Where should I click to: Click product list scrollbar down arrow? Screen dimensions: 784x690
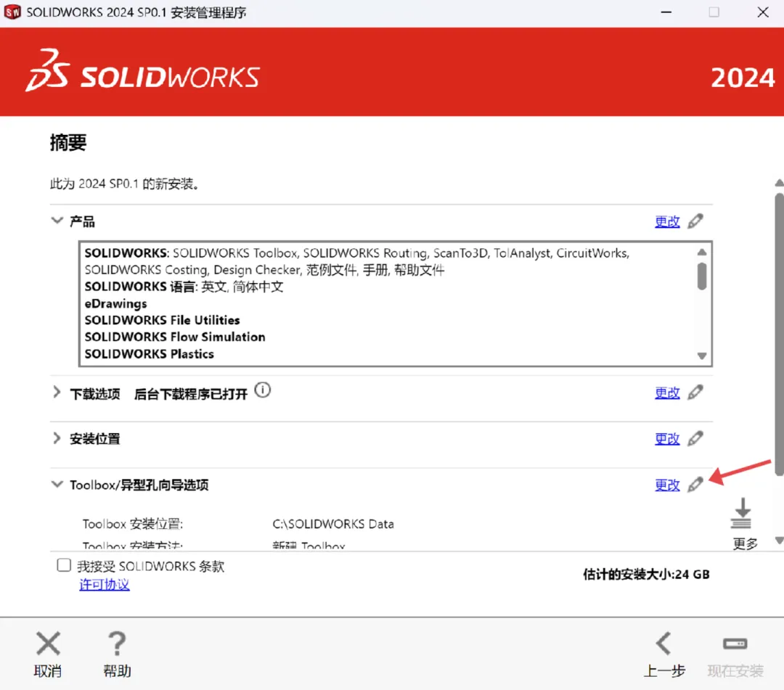(x=702, y=356)
